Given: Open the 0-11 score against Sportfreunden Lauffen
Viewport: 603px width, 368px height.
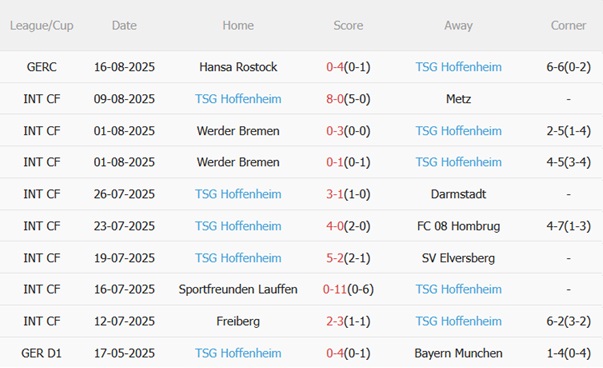Looking at the screenshot, I should [335, 289].
